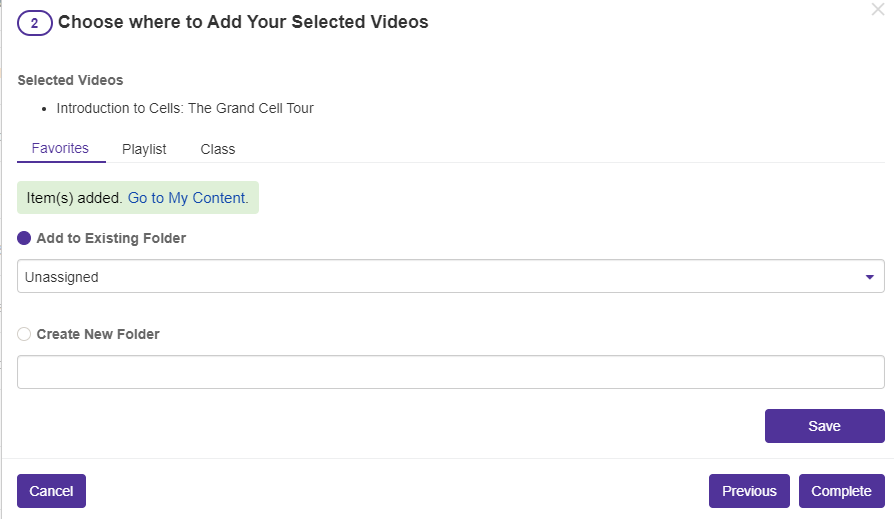Click the Choose where to Add heading
This screenshot has height=519, width=894.
click(243, 22)
